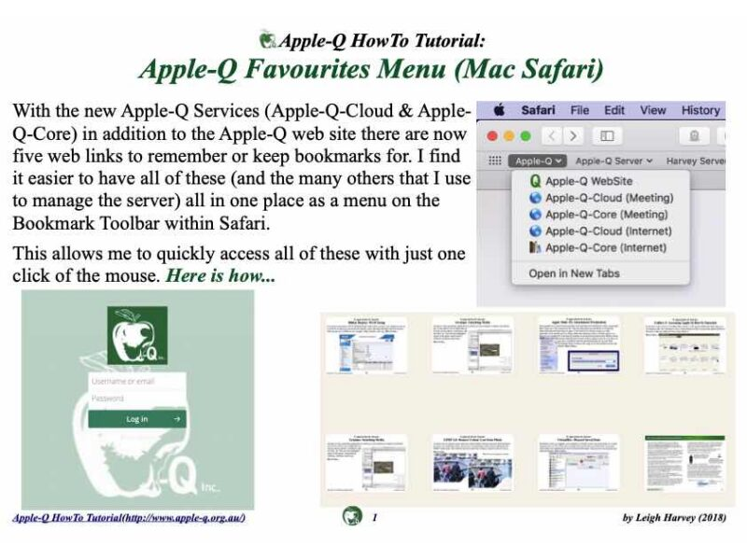Open the Edit menu

[614, 110]
